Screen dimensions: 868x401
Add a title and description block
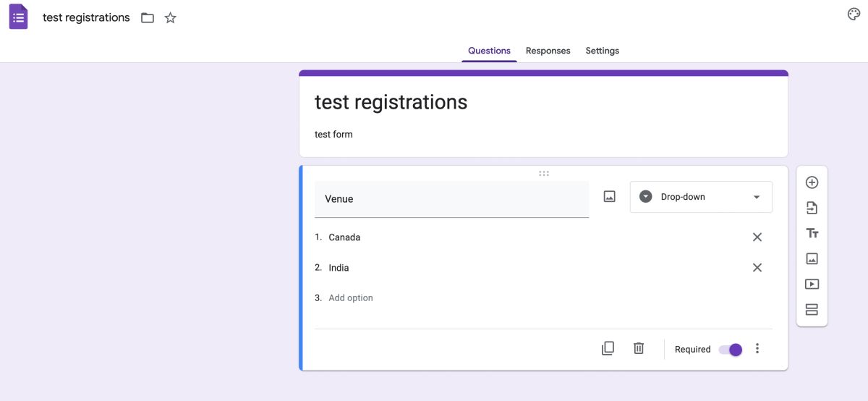[812, 233]
